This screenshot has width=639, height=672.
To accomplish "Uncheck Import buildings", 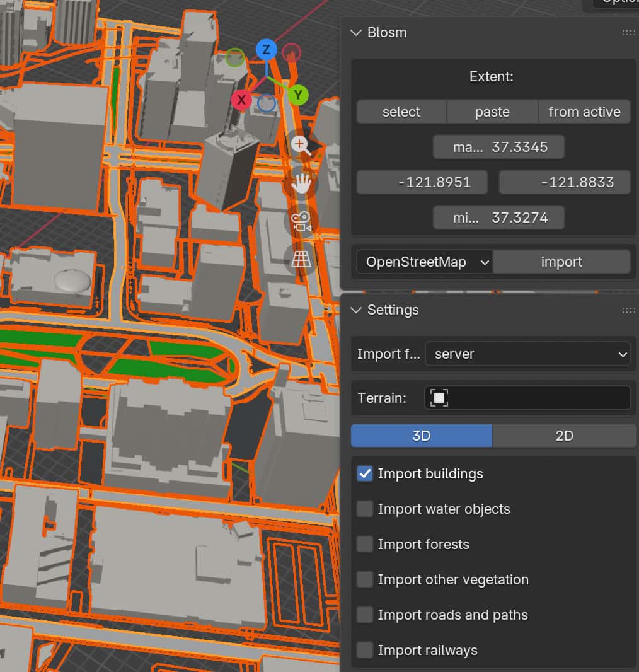I will pyautogui.click(x=364, y=473).
